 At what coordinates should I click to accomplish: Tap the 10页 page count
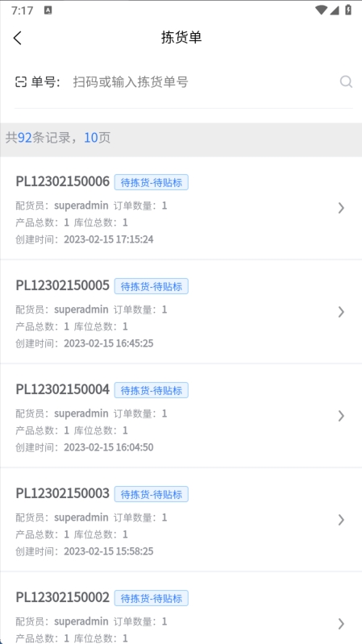(98, 138)
